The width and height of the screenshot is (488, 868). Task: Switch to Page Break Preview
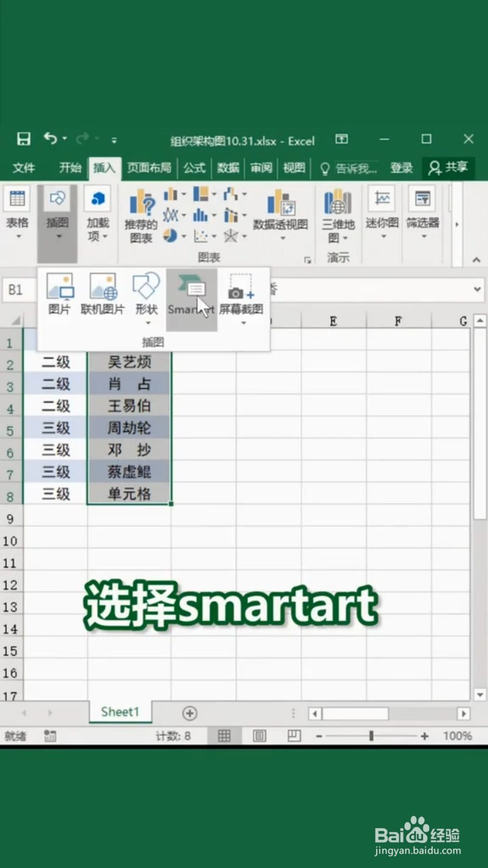pyautogui.click(x=293, y=736)
